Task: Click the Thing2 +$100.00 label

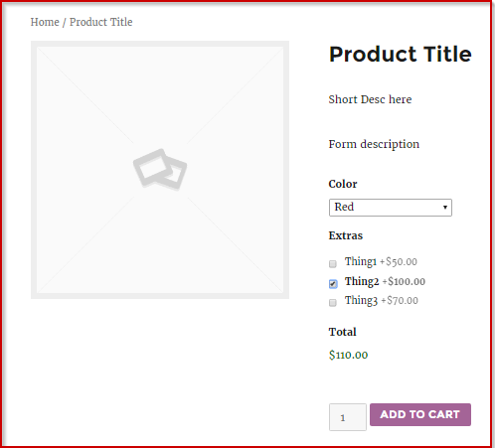Action: click(385, 282)
